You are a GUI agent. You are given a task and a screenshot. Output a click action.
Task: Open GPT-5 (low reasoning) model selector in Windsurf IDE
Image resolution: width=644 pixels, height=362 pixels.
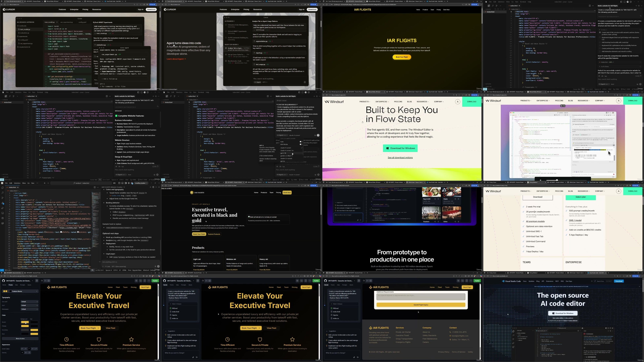[119, 266]
